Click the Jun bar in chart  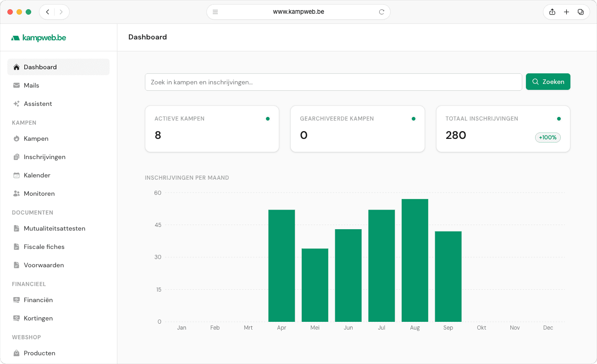tap(348, 276)
